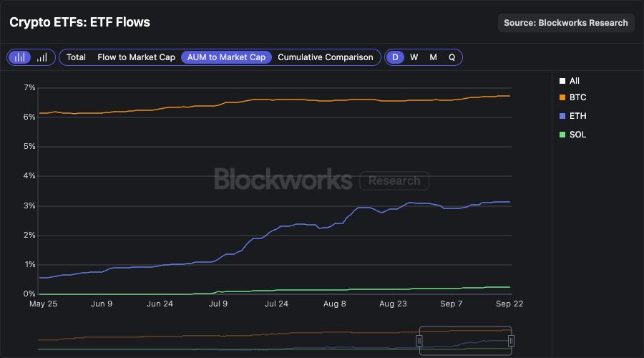Grab the right range selector handle
The width and height of the screenshot is (644, 358).
point(511,341)
